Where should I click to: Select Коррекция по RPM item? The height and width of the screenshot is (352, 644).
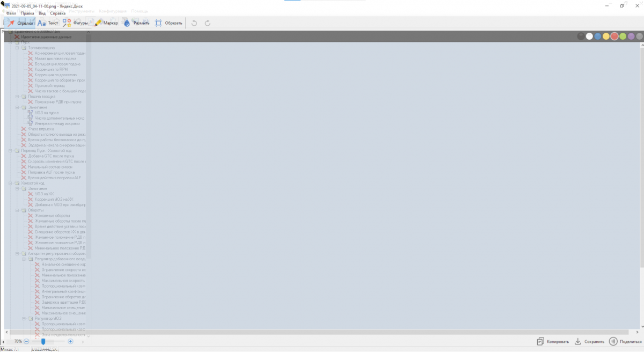tap(51, 69)
